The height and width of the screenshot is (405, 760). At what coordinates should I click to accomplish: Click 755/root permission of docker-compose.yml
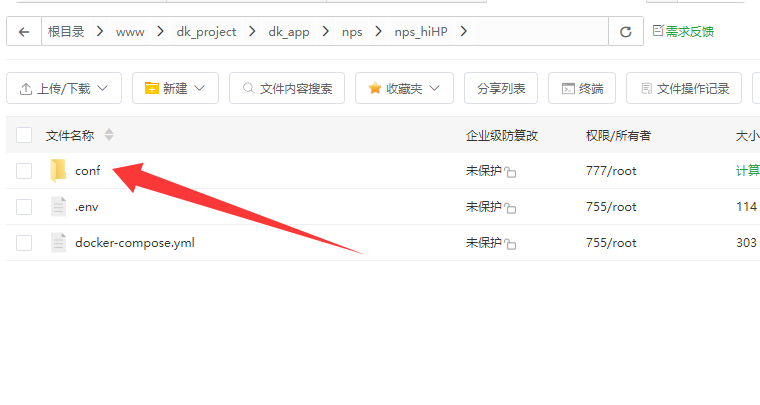611,243
